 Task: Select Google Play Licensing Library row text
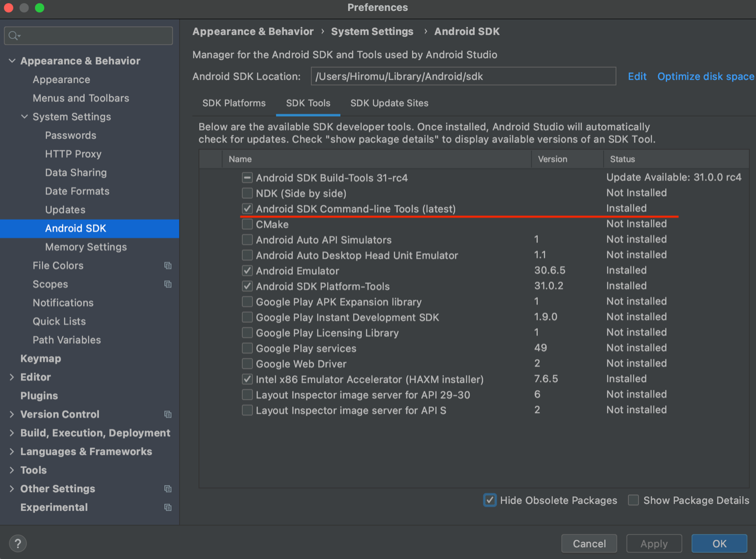(x=327, y=333)
